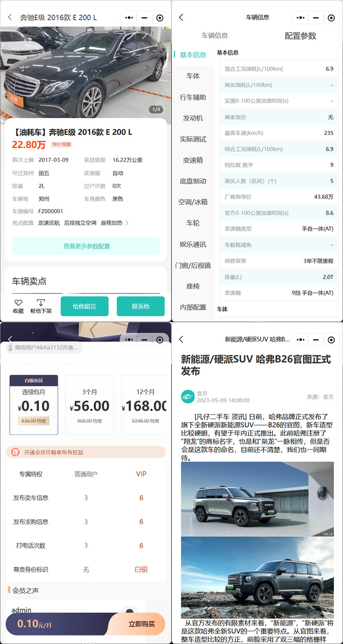Tap the avatar icon beside 微信用户AkAa3132
The height and width of the screenshot is (644, 343).
(10, 347)
